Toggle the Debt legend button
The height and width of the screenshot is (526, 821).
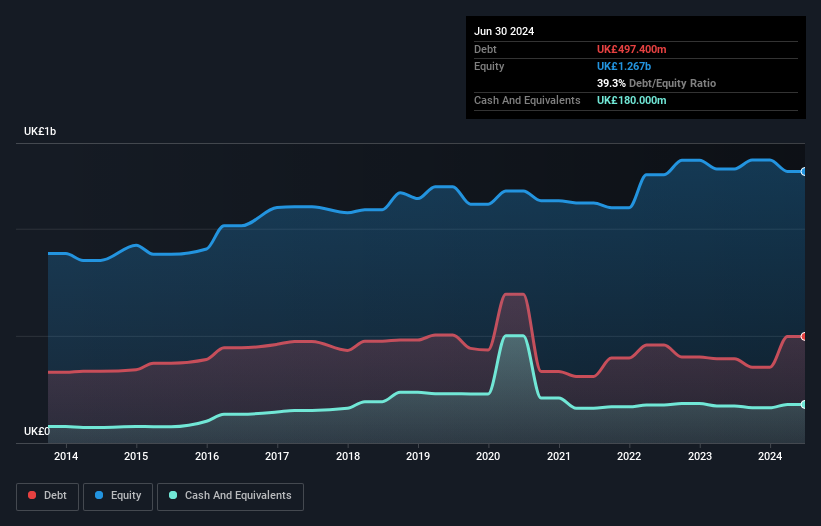coord(47,496)
